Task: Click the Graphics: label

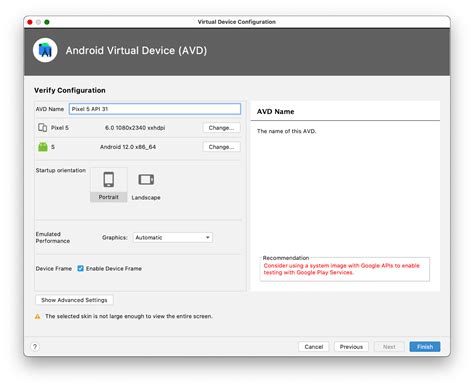Action: tap(115, 237)
